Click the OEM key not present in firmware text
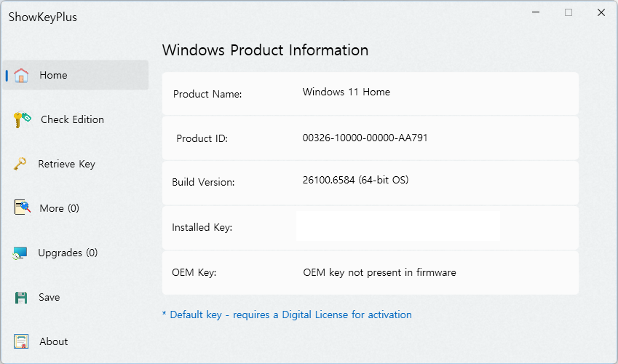The image size is (618, 364). pyautogui.click(x=379, y=272)
